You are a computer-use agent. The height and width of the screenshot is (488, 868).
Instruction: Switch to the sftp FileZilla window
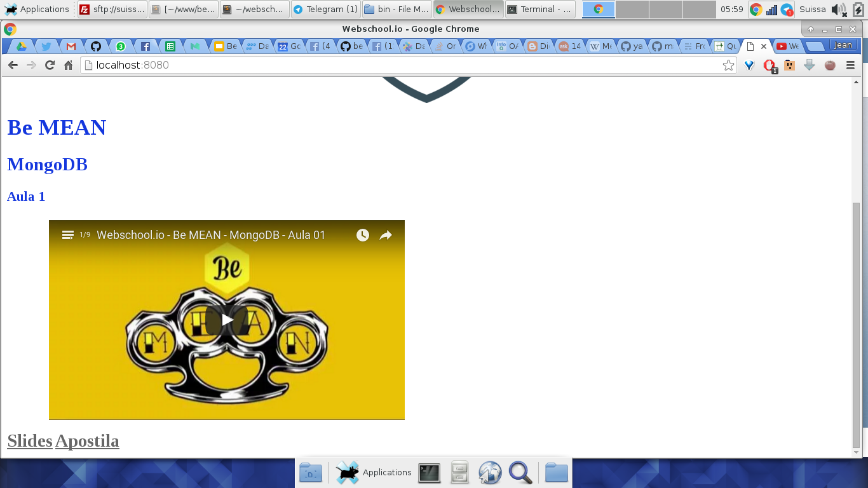tap(112, 9)
